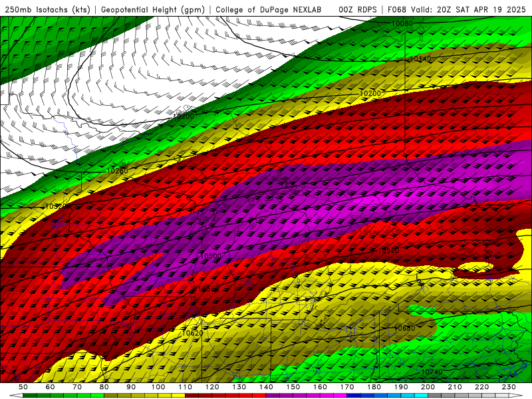
Task: Click the darkest green swatch starting the color bar
Action: [x=30, y=395]
